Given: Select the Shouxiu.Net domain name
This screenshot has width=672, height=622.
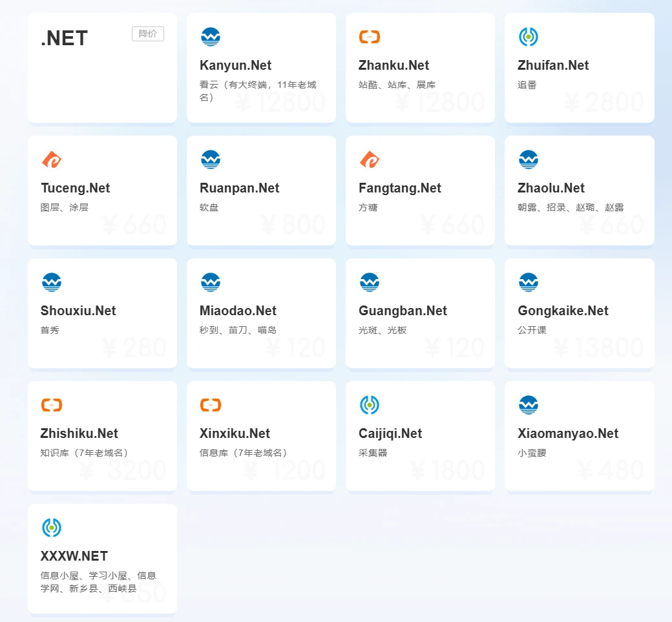Looking at the screenshot, I should pyautogui.click(x=78, y=311).
